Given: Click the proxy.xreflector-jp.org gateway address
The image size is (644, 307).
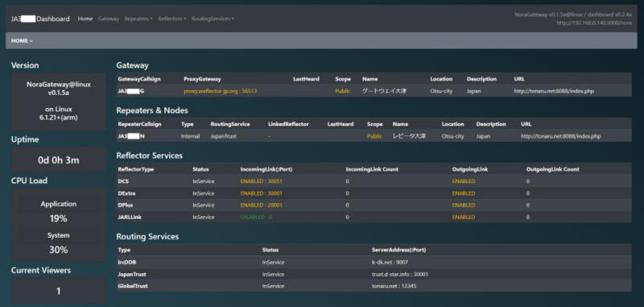Looking at the screenshot, I should point(220,91).
